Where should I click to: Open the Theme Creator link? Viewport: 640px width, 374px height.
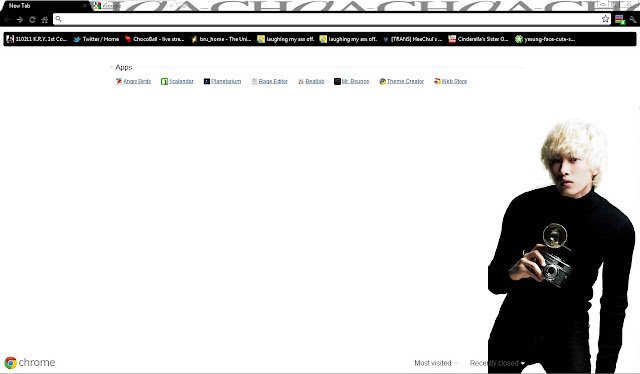[405, 81]
